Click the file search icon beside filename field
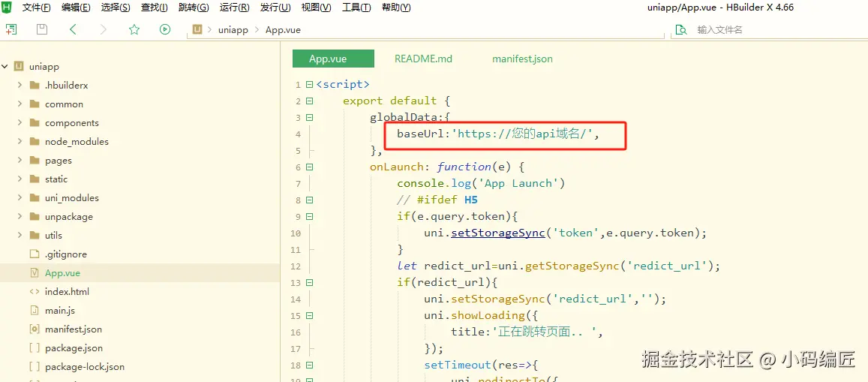Viewport: 868px width, 382px height. (681, 30)
